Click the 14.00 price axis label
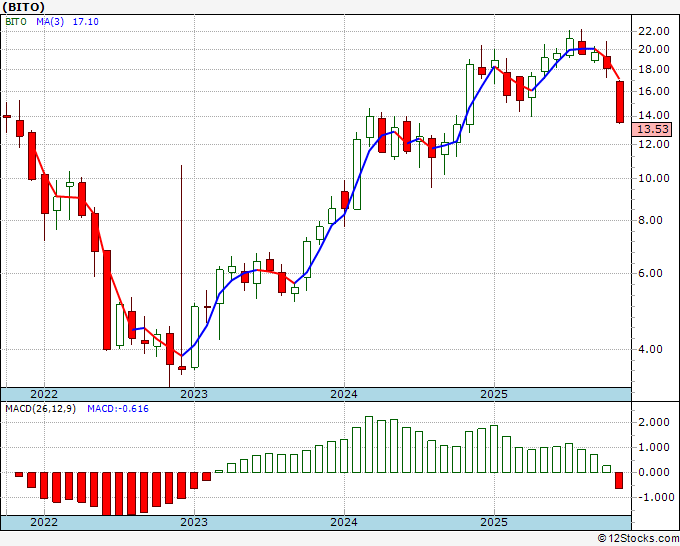 click(654, 115)
